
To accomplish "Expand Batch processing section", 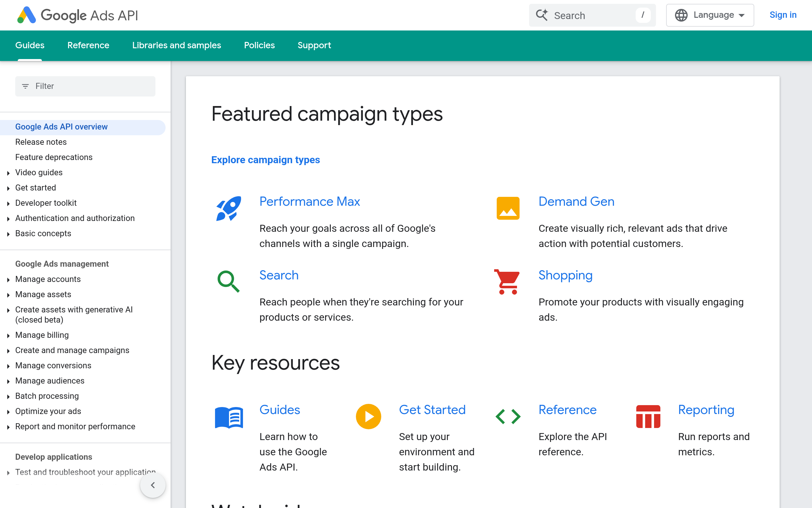I will pyautogui.click(x=8, y=397).
